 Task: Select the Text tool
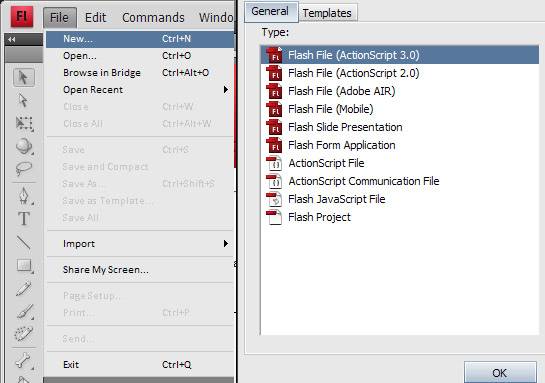point(24,219)
